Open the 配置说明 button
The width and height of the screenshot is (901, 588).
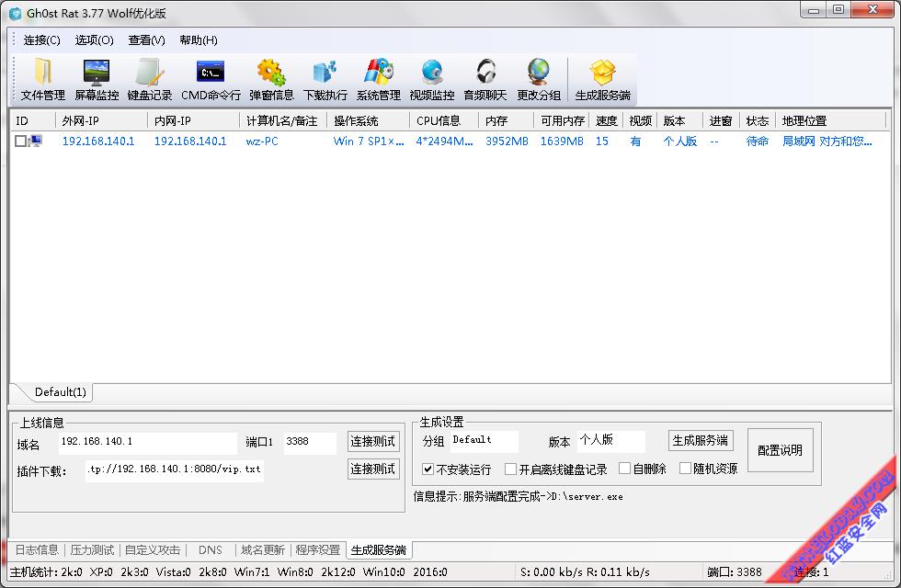(x=780, y=451)
